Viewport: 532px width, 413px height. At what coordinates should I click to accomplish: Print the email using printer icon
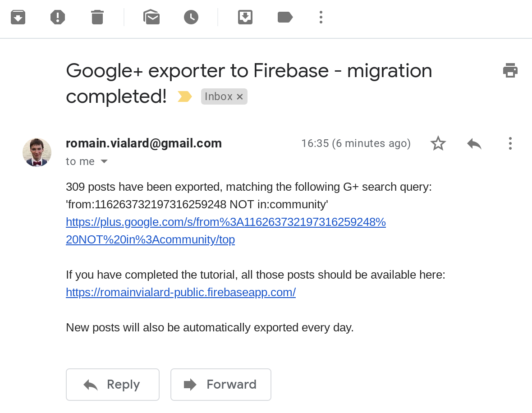(510, 71)
